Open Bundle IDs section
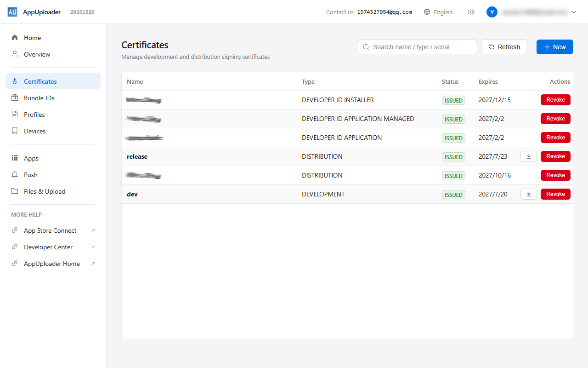 53,98
